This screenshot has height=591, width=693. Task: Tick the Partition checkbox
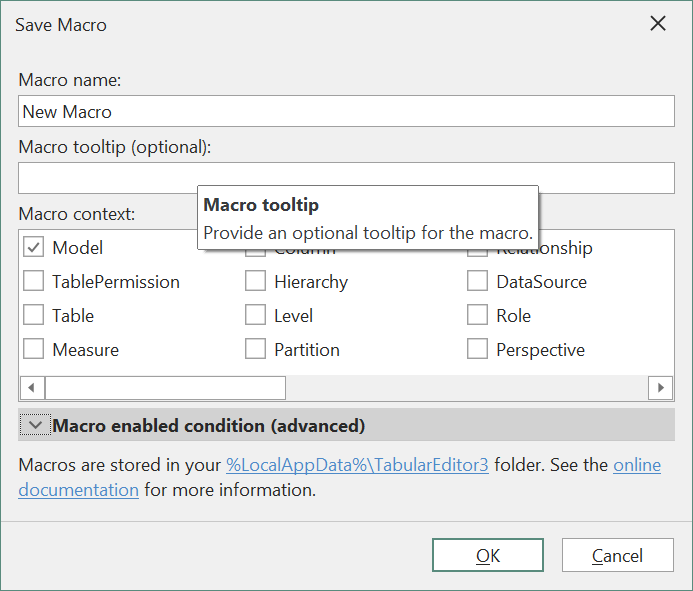pyautogui.click(x=255, y=350)
